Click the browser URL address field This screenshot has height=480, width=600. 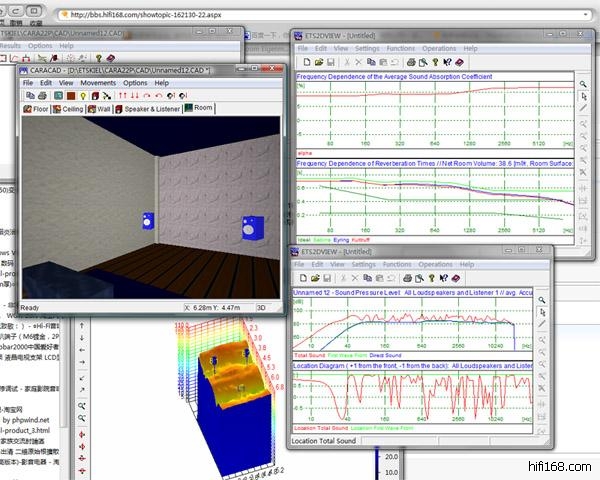(300, 15)
